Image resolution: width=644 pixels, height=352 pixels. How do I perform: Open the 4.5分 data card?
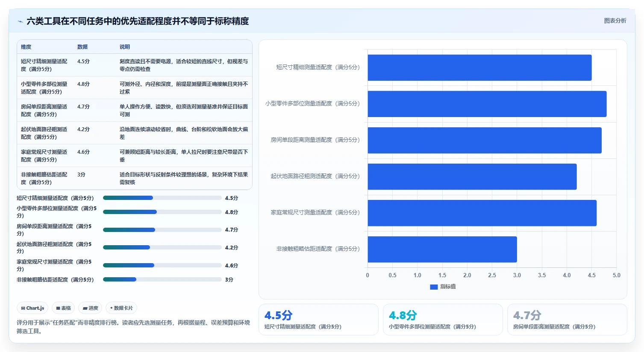click(318, 320)
